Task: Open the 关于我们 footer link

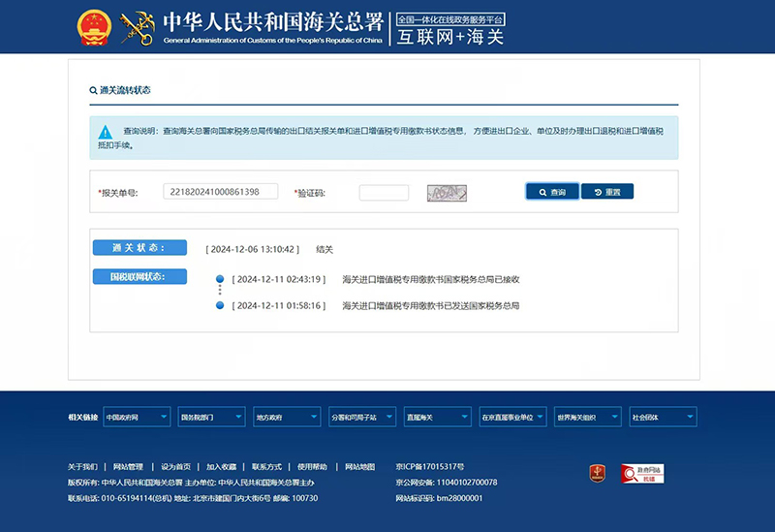Action: 82,466
